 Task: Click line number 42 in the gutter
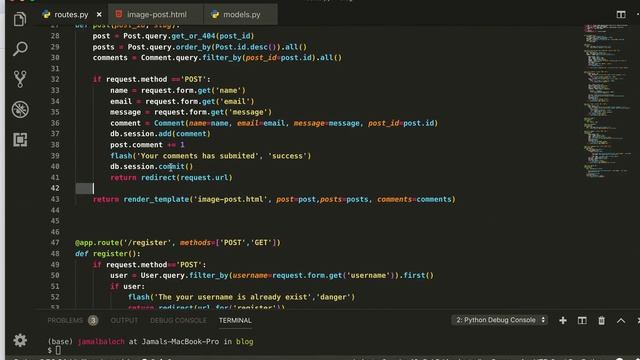click(x=55, y=188)
